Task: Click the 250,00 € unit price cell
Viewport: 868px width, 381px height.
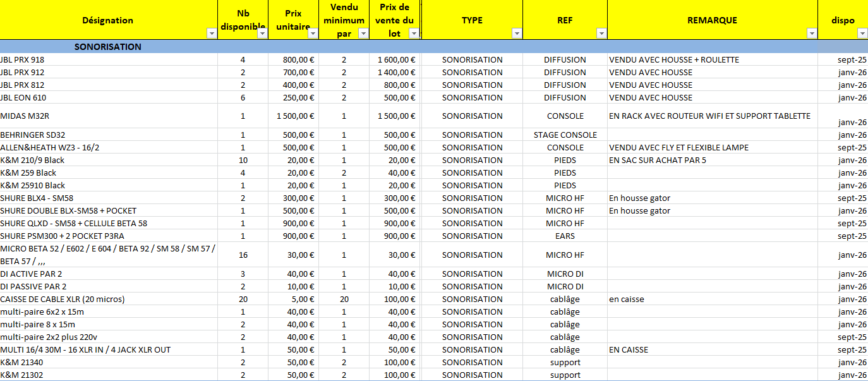Action: pos(293,97)
